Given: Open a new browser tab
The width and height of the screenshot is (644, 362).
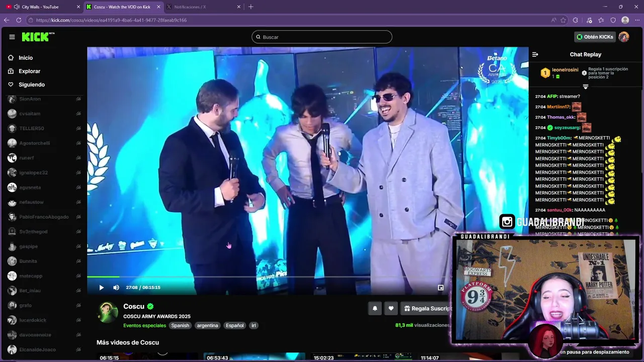Looking at the screenshot, I should pos(251,7).
